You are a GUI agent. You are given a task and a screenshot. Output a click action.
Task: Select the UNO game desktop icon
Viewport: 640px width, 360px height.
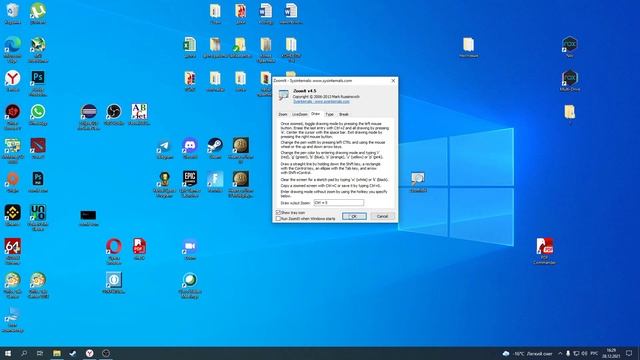[38, 218]
